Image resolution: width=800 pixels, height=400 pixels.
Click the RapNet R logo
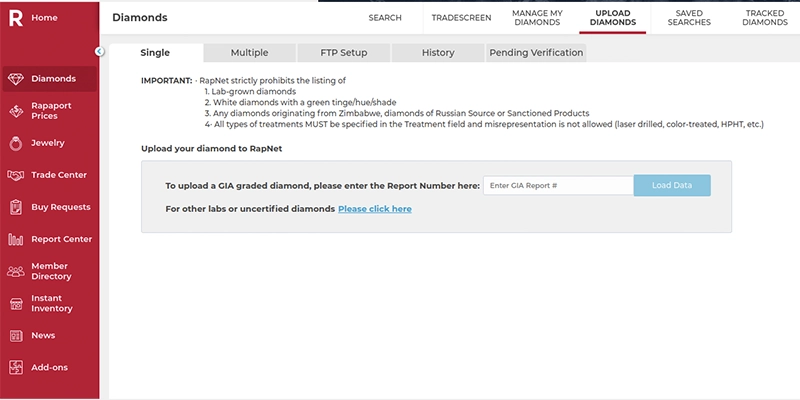[x=16, y=18]
